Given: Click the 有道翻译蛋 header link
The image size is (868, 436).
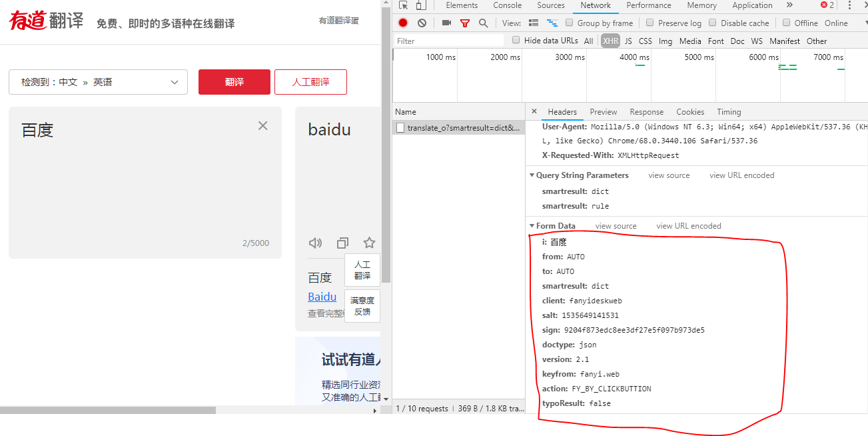Looking at the screenshot, I should [x=338, y=21].
